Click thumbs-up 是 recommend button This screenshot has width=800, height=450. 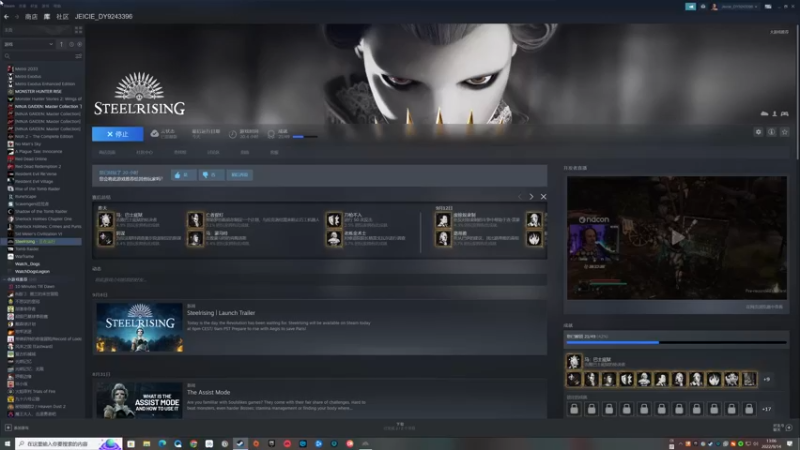[x=183, y=175]
